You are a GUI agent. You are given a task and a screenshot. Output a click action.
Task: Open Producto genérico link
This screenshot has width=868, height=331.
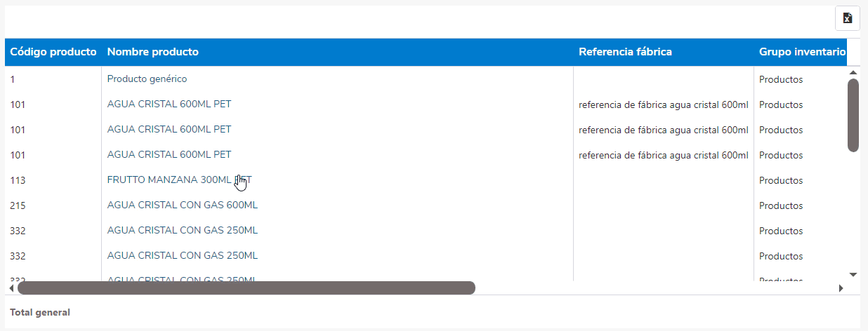coord(147,79)
